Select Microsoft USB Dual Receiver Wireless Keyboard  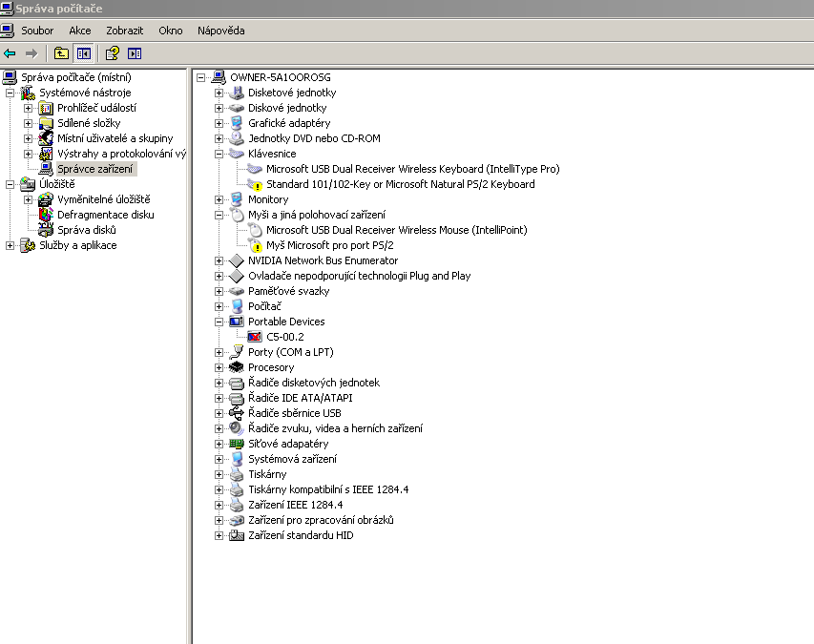pyautogui.click(x=412, y=169)
